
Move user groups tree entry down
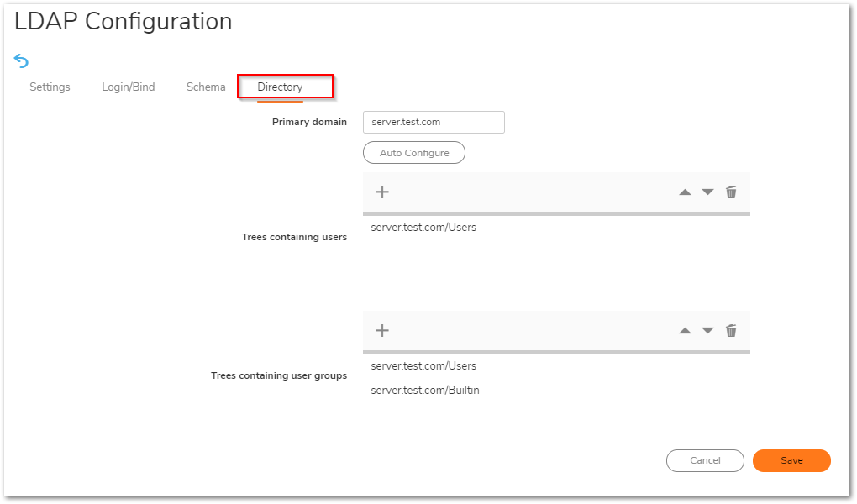(x=707, y=331)
